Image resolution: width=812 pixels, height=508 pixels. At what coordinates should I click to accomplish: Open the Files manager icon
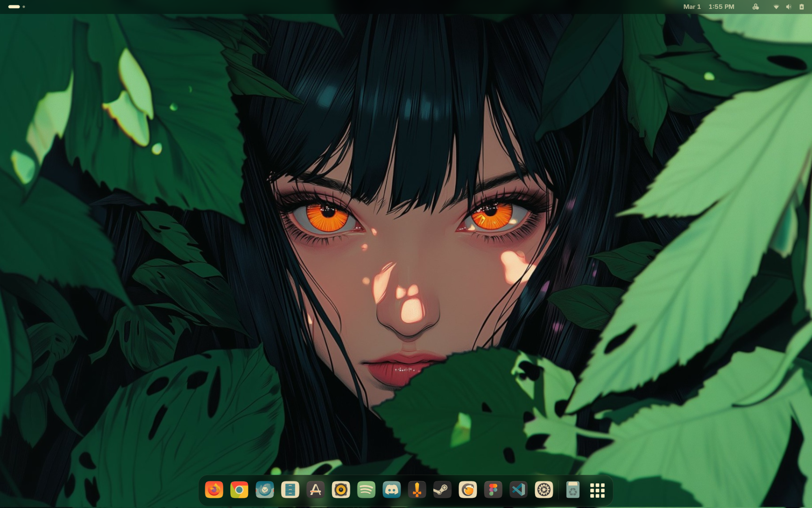[x=290, y=490]
